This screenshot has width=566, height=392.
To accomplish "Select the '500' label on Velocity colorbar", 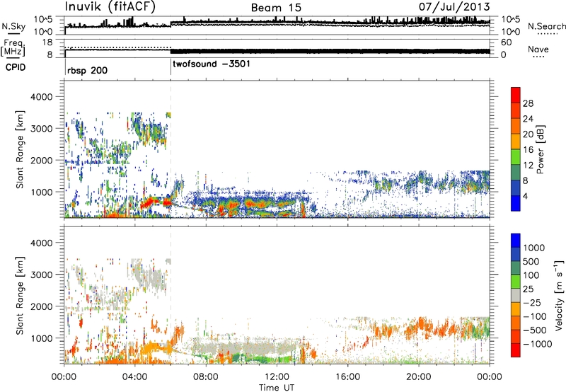I will click(531, 262).
